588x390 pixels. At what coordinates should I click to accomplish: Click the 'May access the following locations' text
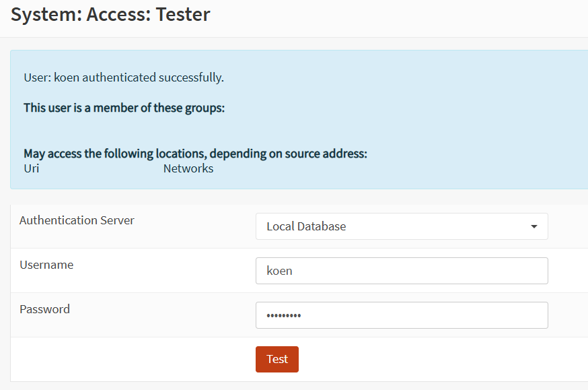point(195,154)
